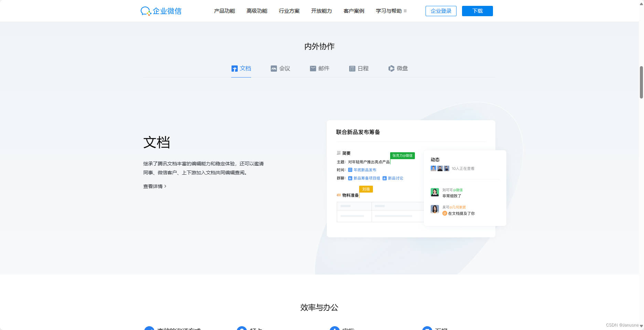Click the 内外协作 section heading
Viewport: 644px width, 330px height.
pyautogui.click(x=319, y=47)
